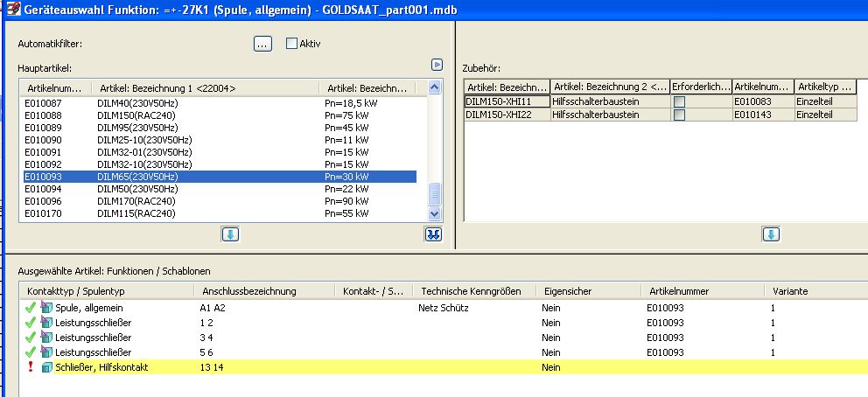Screen dimensions: 868x397
Task: Select highlighted article E010093 DILM65(230V50Hz)
Action: pos(220,177)
